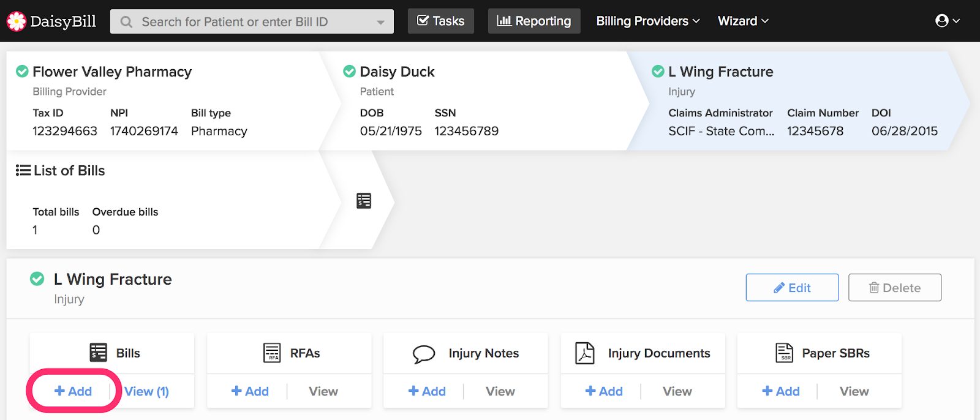Open the L Wing Fracture injury breadcrumb

coord(721,72)
